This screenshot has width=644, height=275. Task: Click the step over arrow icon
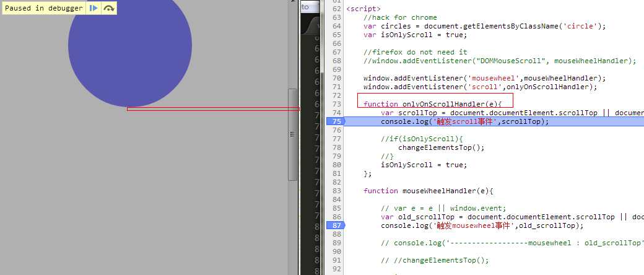tap(109, 8)
